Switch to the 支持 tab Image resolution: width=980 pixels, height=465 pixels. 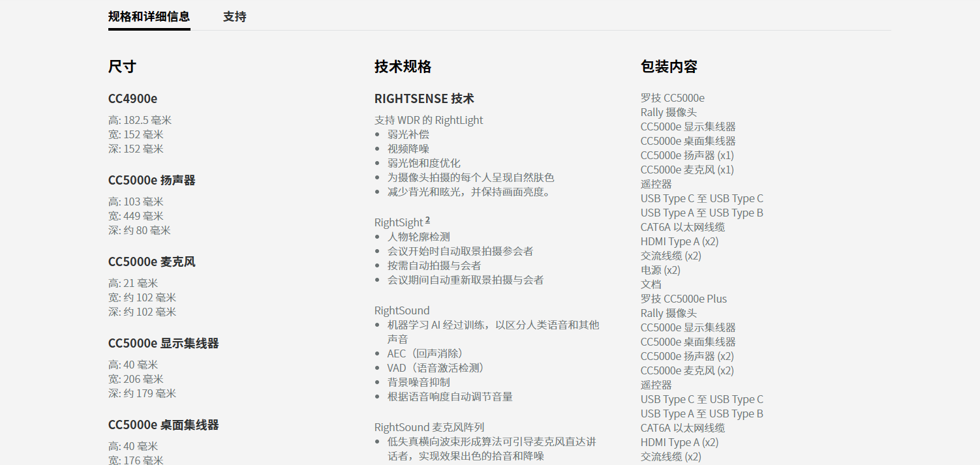click(234, 16)
